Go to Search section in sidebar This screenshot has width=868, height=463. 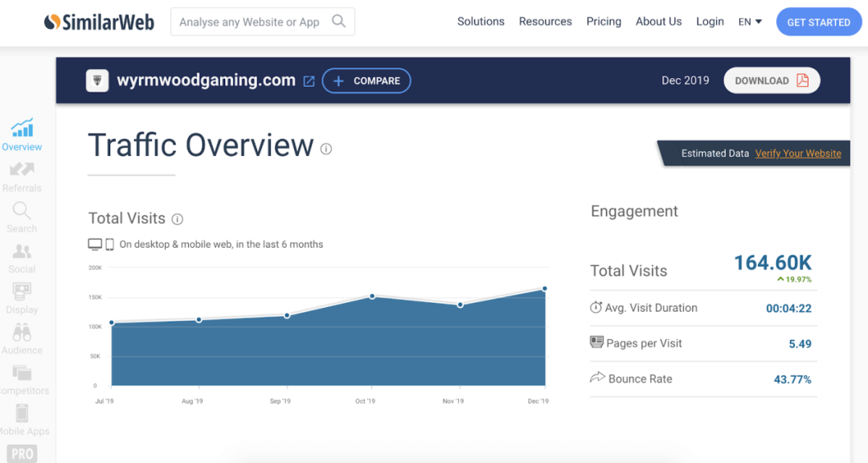(x=22, y=211)
